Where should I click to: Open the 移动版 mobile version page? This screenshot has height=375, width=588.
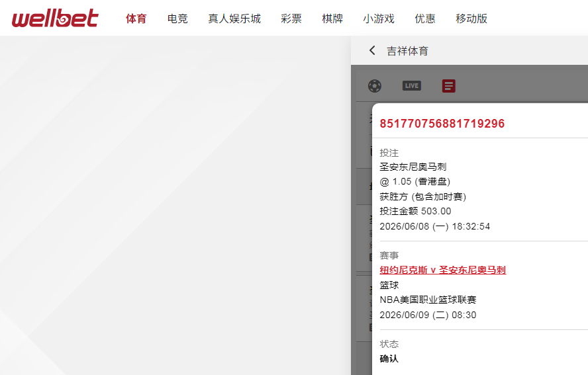[x=471, y=19]
